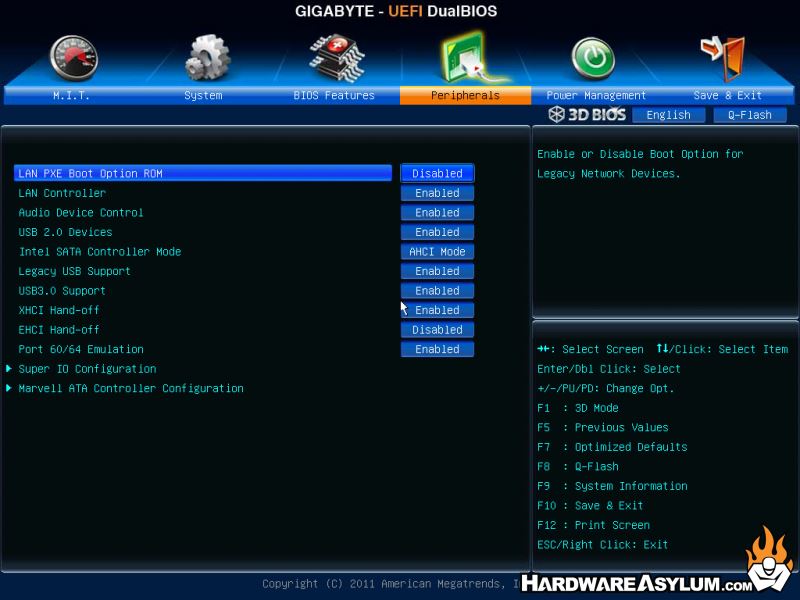This screenshot has height=600, width=800.
Task: Toggle USB 2.0 Devices Enabled value
Action: [x=437, y=232]
